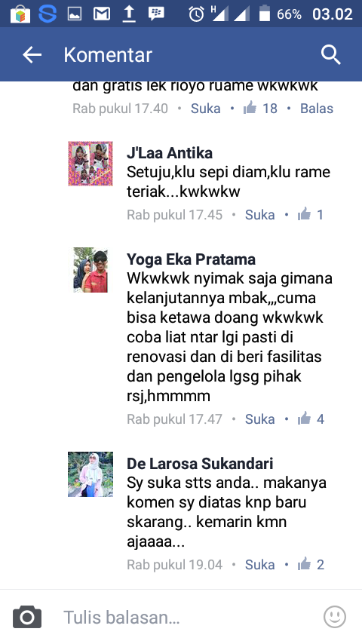View likes on De Larosa Sukandari's comment
The height and width of the screenshot is (644, 362).
coord(311,564)
